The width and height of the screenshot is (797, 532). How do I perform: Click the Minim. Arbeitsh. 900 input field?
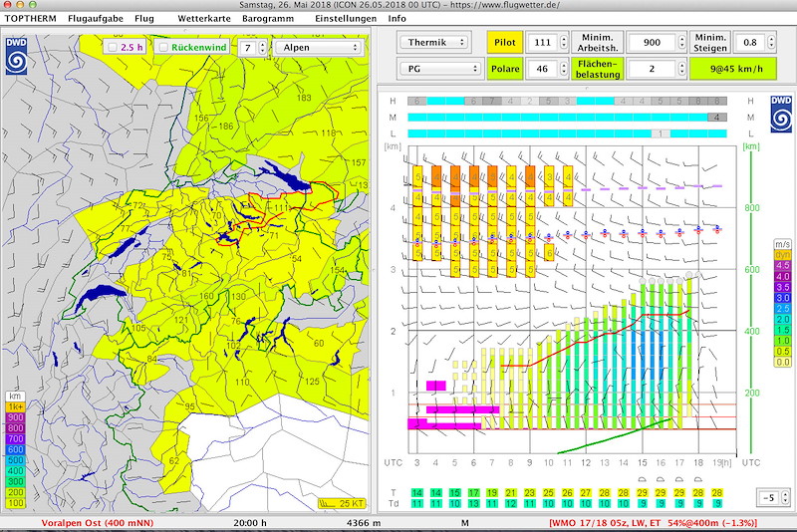pos(652,43)
